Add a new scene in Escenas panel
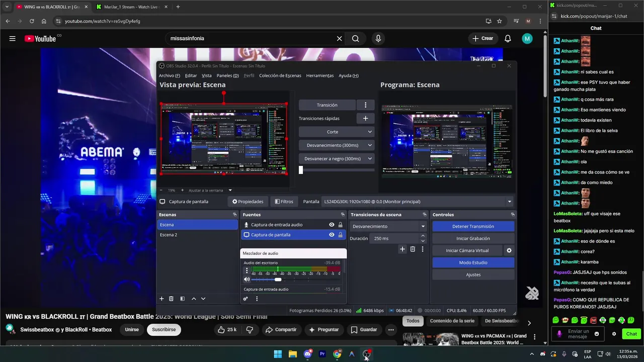The width and height of the screenshot is (644, 362). tap(162, 299)
